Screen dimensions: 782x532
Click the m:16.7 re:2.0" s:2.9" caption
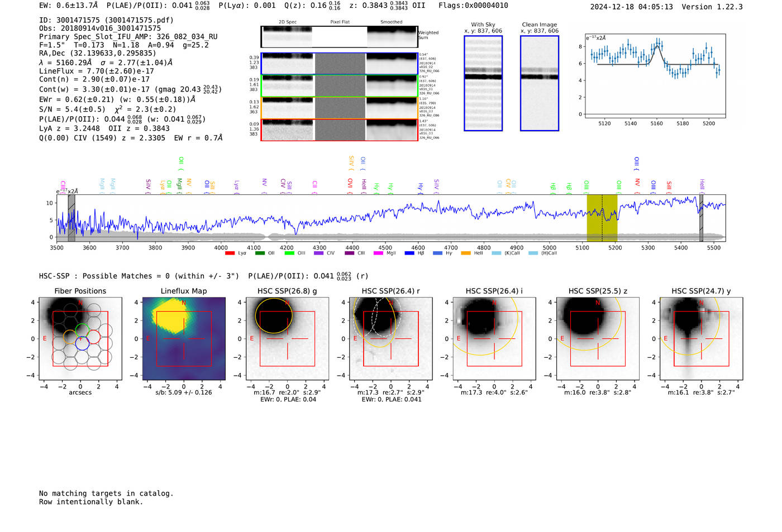pos(287,392)
